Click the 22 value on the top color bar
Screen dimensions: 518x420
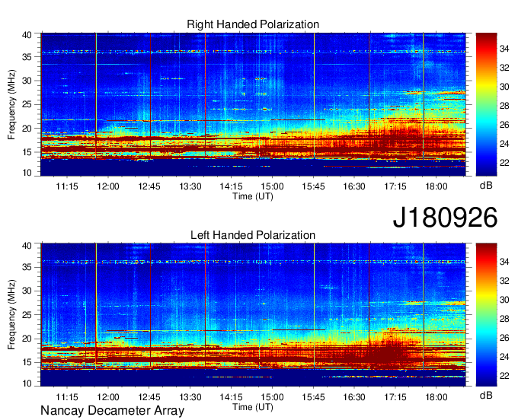click(x=504, y=163)
